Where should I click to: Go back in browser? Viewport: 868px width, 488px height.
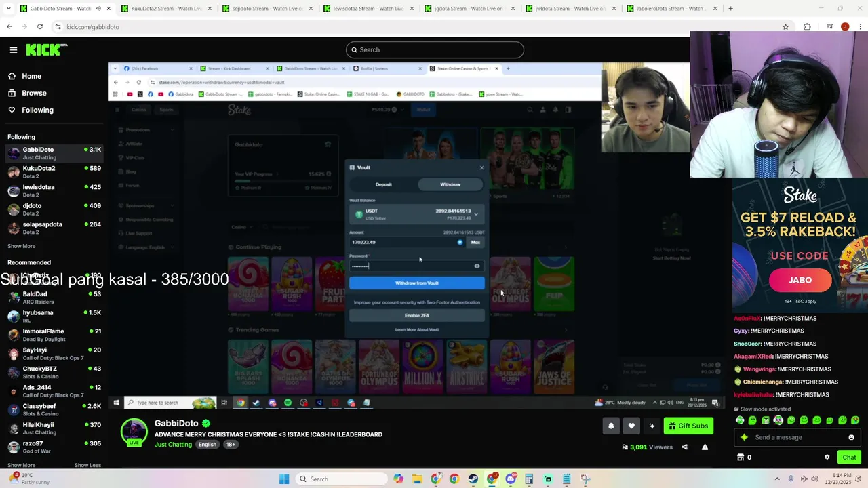[9, 27]
